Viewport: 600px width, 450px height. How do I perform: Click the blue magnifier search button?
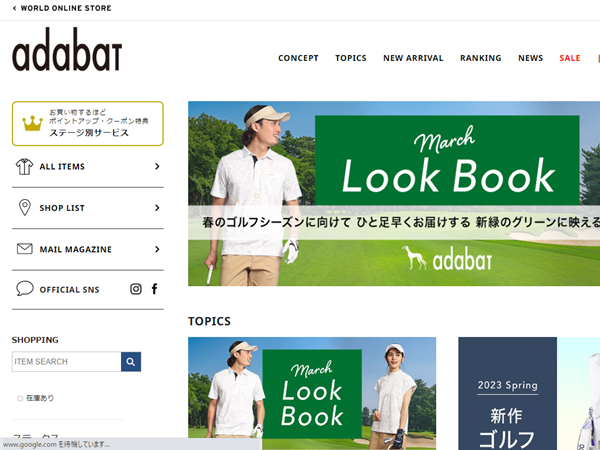(x=131, y=362)
